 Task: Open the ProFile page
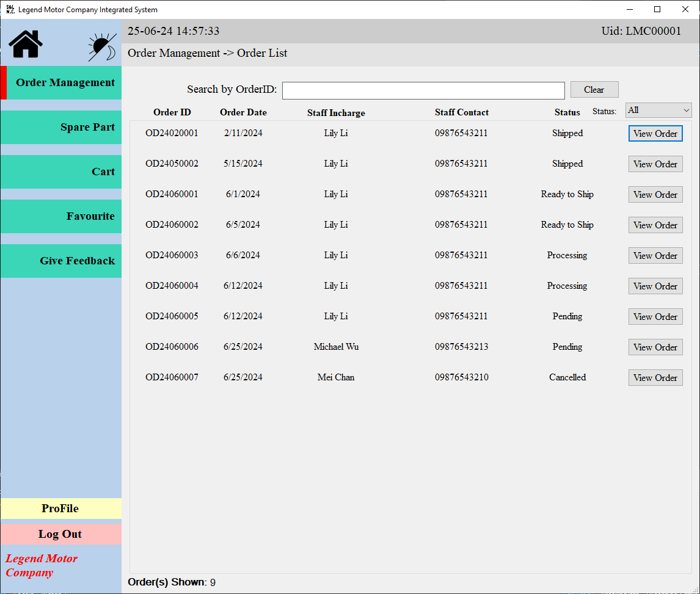(x=60, y=509)
